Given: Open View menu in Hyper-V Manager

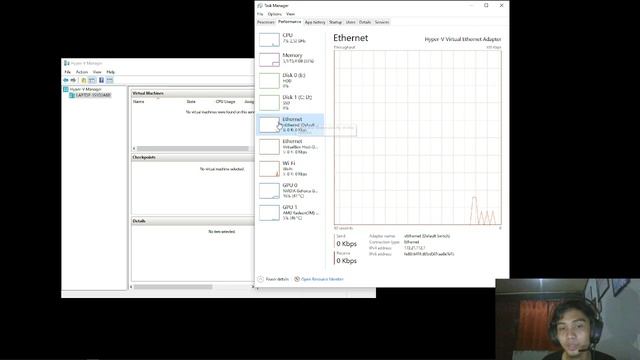Looking at the screenshot, I should point(97,72).
